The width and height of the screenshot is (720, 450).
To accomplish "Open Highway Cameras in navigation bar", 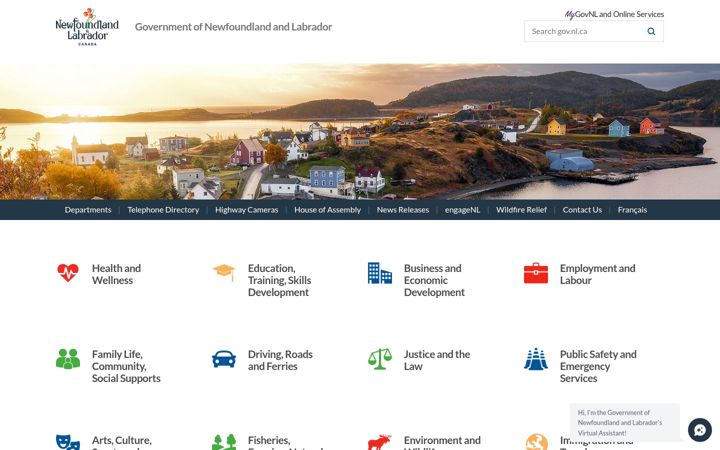I will (247, 210).
